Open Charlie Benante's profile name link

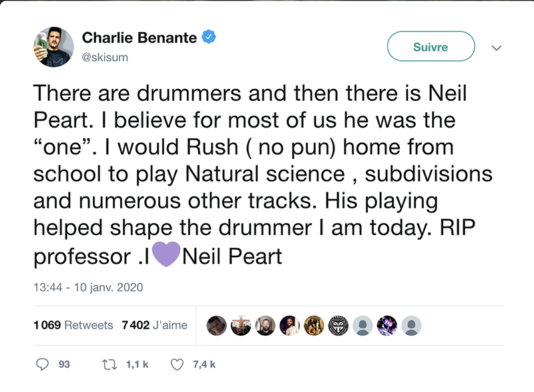pos(140,38)
